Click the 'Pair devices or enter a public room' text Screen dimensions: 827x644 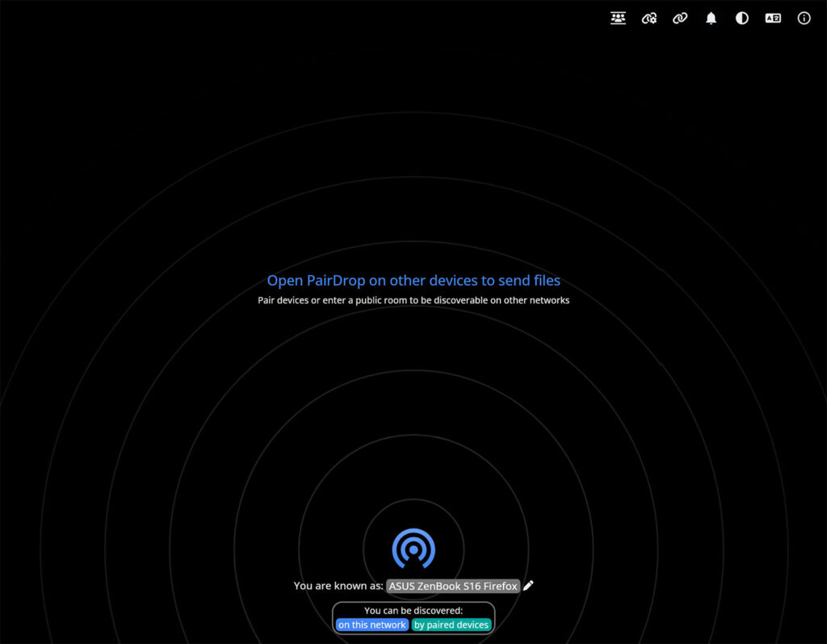pos(413,300)
